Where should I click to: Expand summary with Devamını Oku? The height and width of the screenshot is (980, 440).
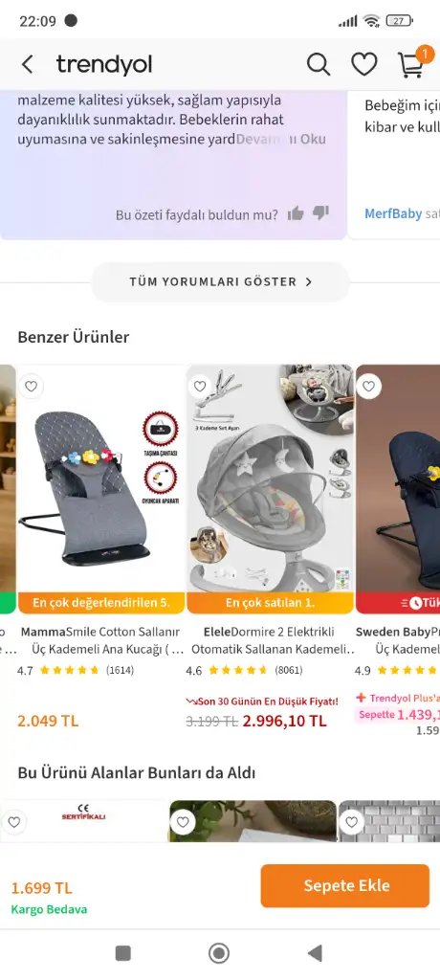(280, 139)
